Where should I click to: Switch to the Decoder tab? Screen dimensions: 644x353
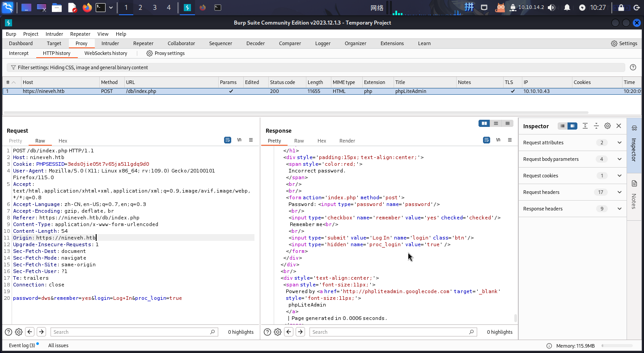coord(255,43)
